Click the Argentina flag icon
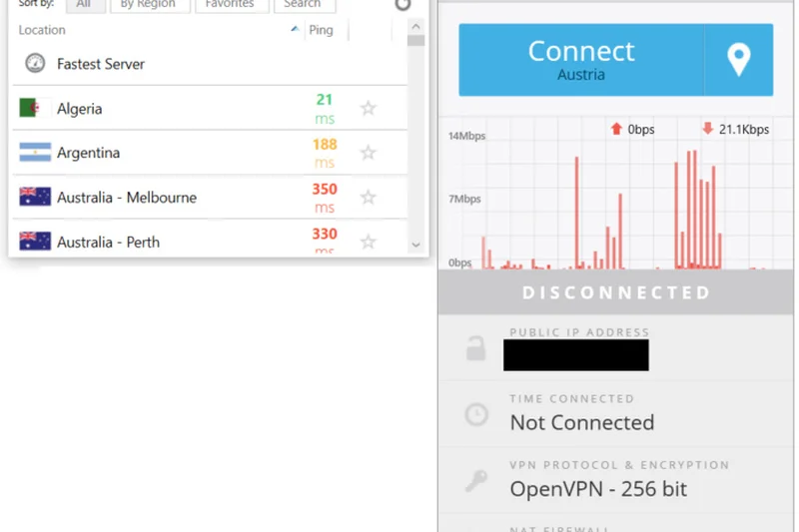This screenshot has height=532, width=799. click(x=35, y=153)
